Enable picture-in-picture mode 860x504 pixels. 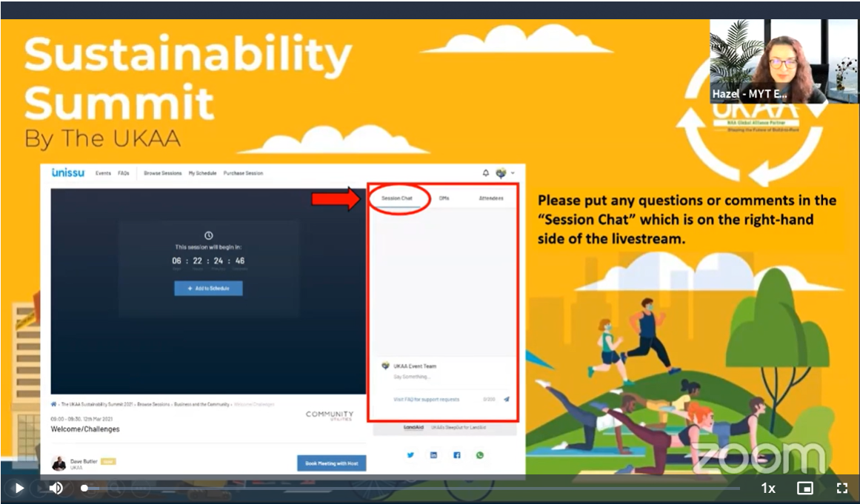804,488
